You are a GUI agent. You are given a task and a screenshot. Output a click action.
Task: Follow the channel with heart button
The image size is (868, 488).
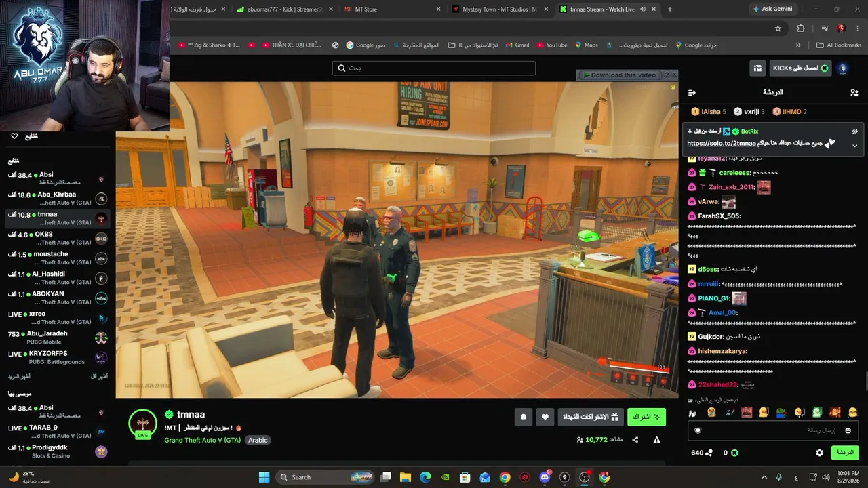pos(545,417)
